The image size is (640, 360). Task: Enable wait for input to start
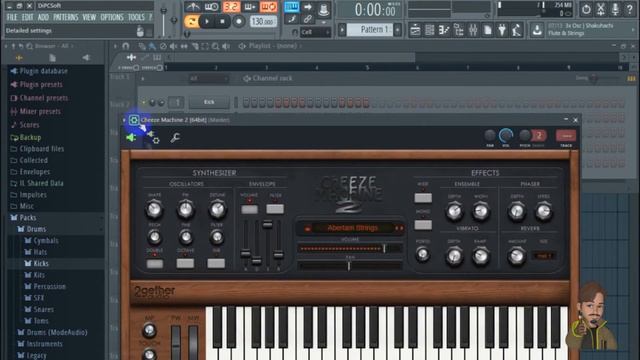click(211, 7)
